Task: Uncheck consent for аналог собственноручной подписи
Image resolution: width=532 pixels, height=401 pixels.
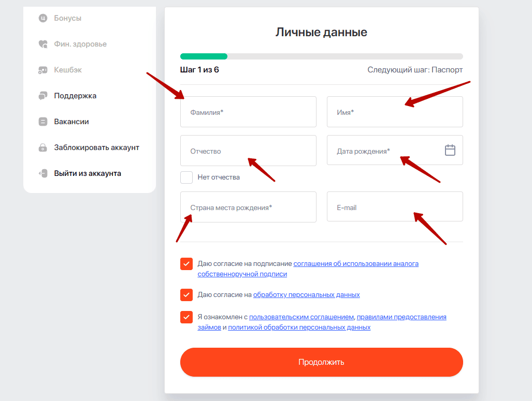Action: click(x=186, y=264)
